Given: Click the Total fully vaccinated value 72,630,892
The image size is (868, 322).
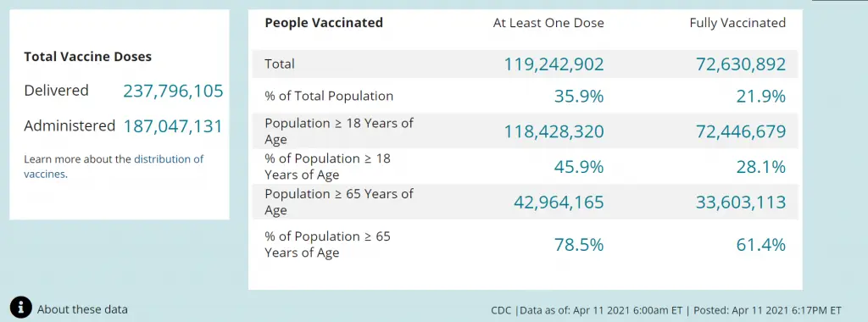Looking at the screenshot, I should tap(741, 64).
